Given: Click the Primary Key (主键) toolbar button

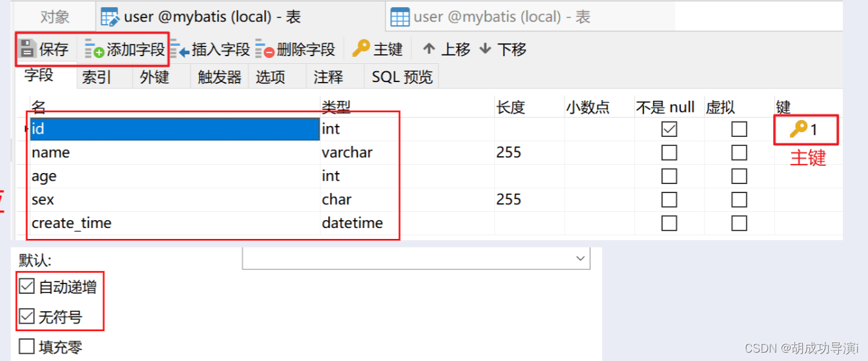Looking at the screenshot, I should pyautogui.click(x=378, y=49).
